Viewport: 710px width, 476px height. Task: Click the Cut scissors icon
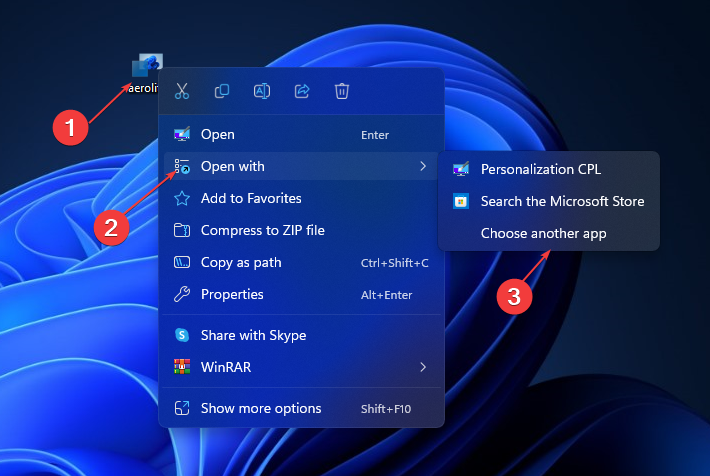click(182, 91)
